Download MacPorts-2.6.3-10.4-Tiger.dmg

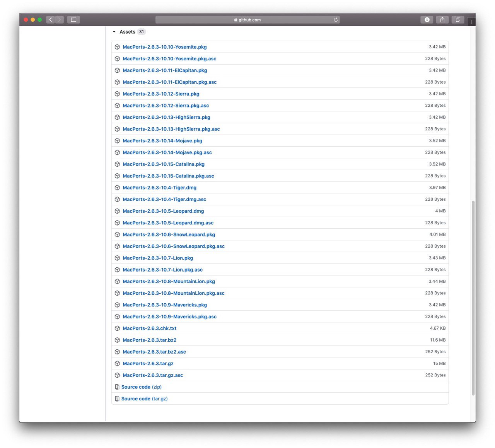point(159,188)
